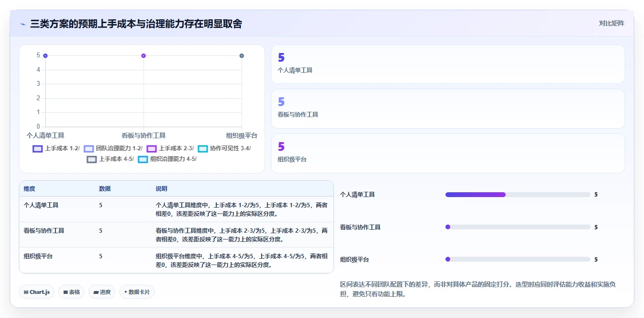
Task: Click the data point above 个人清单工具
Action: pos(45,56)
